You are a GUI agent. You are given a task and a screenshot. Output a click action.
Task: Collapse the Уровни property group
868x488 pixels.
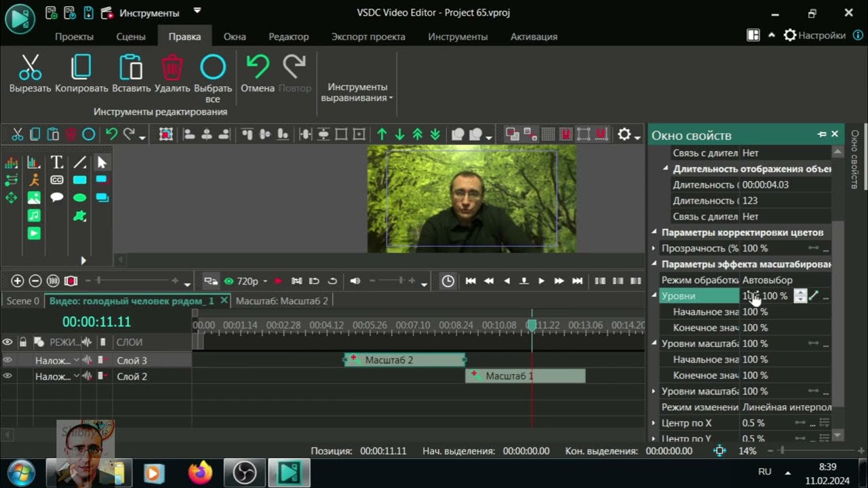[655, 296]
